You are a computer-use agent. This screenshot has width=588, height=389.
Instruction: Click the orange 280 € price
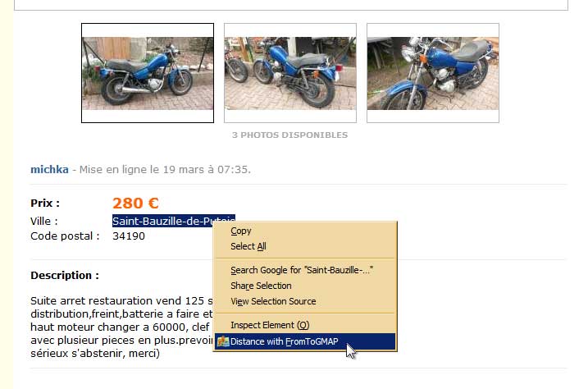[x=136, y=204]
